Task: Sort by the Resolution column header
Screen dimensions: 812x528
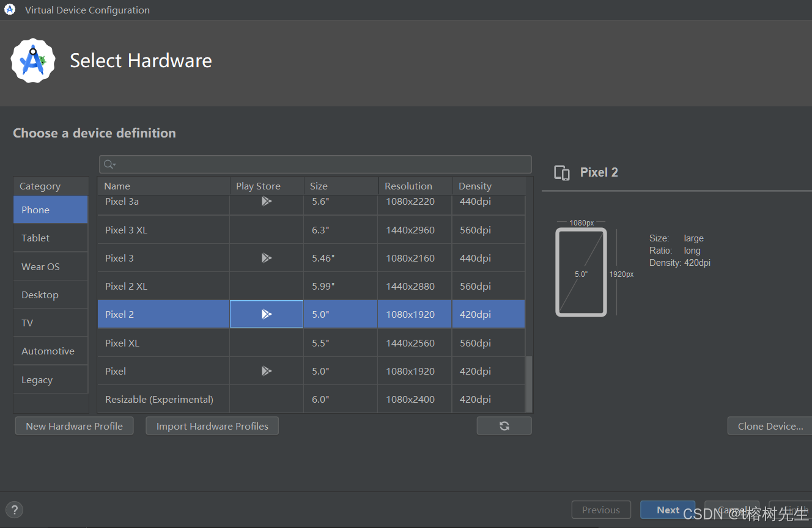Action: pyautogui.click(x=415, y=186)
